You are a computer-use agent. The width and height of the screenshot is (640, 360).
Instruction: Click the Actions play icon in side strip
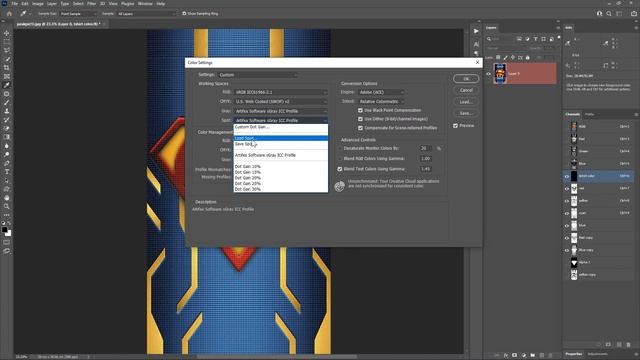click(x=476, y=31)
